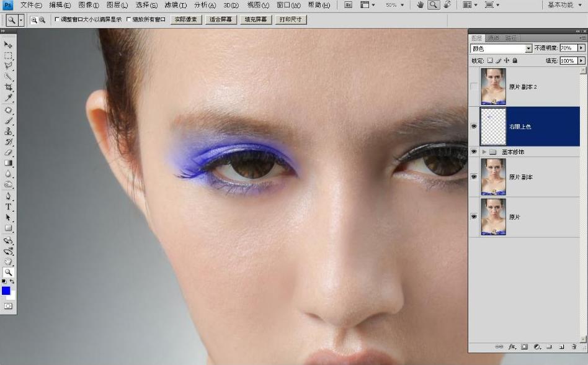The width and height of the screenshot is (588, 365).
Task: Select the Pen tool
Action: tap(8, 197)
